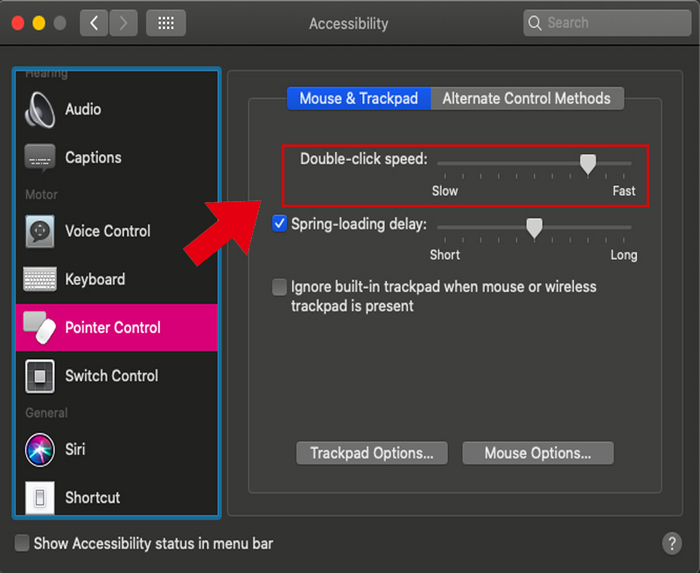Screen dimensions: 700x573
Task: Click the Voice Control icon
Action: click(40, 231)
